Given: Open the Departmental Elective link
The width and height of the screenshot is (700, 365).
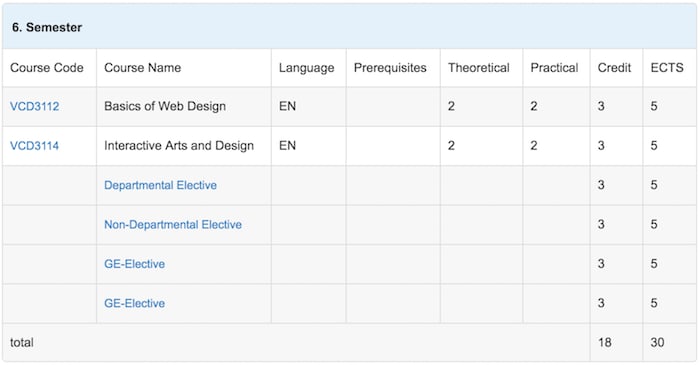Looking at the screenshot, I should tap(160, 185).
